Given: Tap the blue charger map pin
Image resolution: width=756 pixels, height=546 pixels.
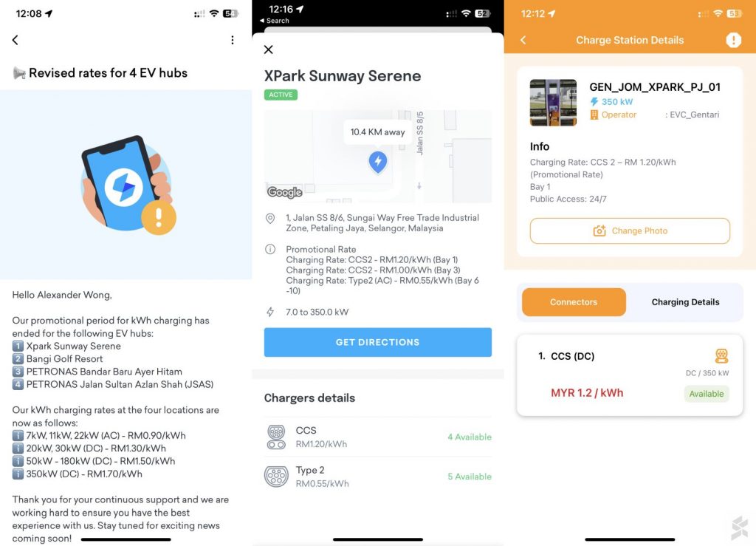Looking at the screenshot, I should click(x=378, y=162).
